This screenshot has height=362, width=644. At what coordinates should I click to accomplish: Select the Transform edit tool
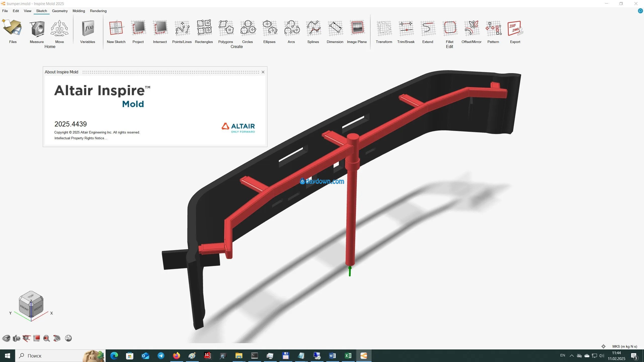(x=384, y=28)
